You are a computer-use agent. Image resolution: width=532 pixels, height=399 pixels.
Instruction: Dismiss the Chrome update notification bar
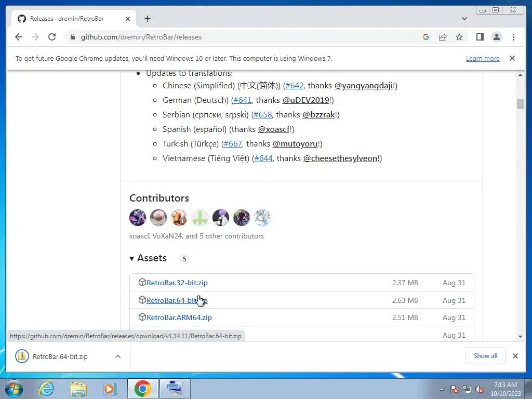[512, 58]
